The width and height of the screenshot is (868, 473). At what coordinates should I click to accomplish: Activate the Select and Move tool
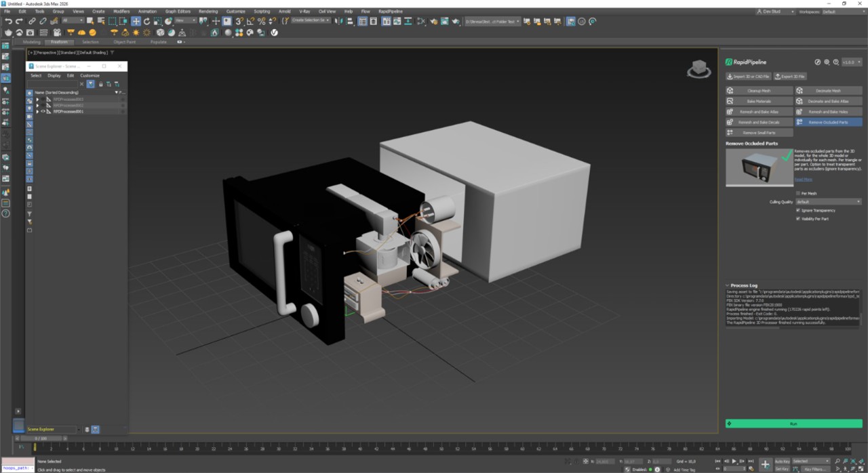pyautogui.click(x=136, y=22)
